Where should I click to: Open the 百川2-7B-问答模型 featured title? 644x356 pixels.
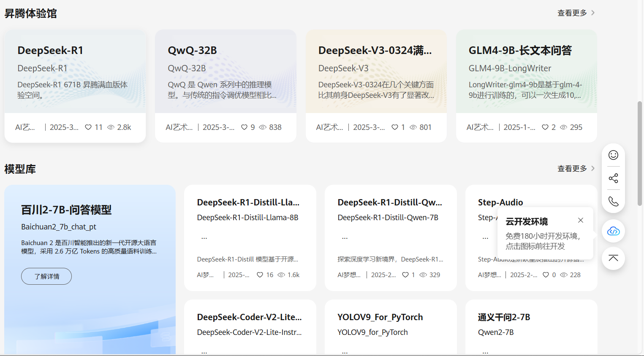pos(66,210)
